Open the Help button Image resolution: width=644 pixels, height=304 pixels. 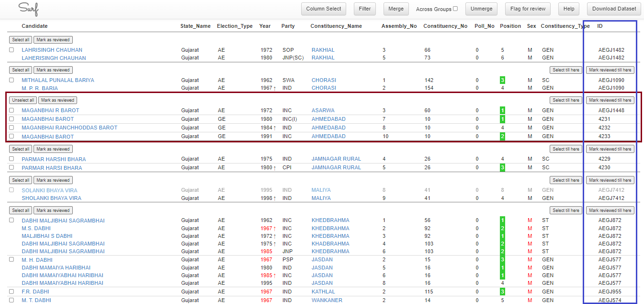(x=569, y=9)
